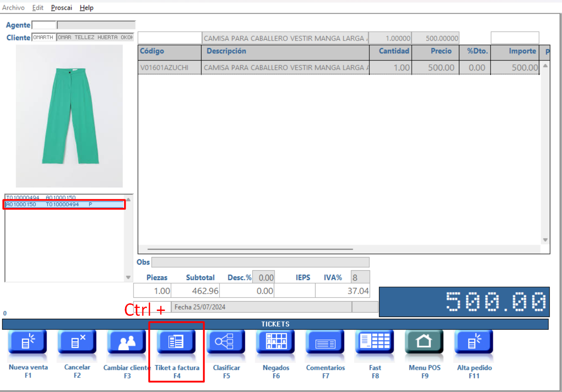Open the Help menu

pyautogui.click(x=86, y=8)
